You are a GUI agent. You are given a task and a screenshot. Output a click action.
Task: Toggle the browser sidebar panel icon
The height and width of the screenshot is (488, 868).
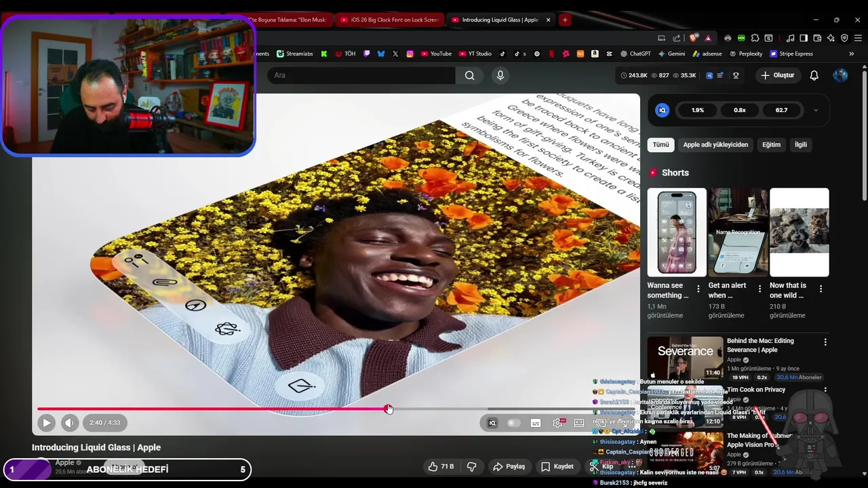pos(804,38)
